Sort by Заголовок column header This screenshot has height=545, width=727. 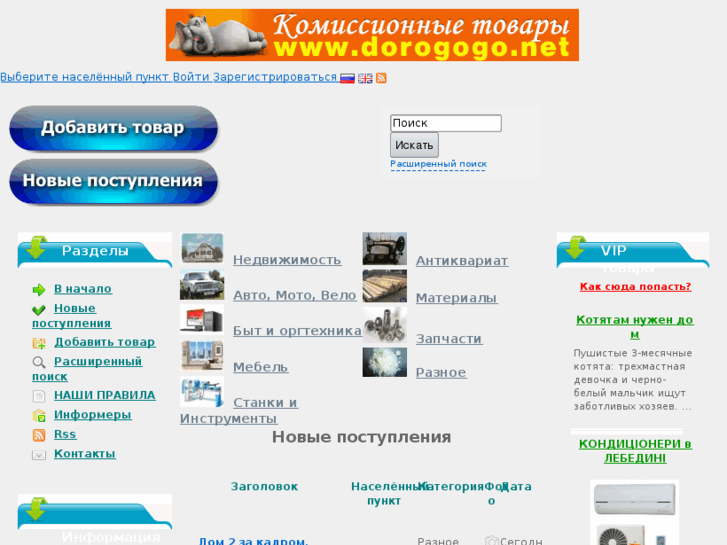(x=264, y=487)
